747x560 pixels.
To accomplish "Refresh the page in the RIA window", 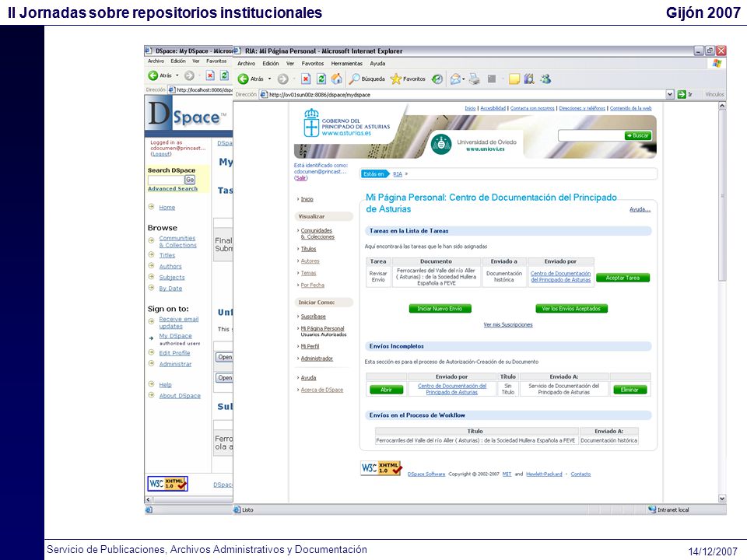I will (x=321, y=79).
